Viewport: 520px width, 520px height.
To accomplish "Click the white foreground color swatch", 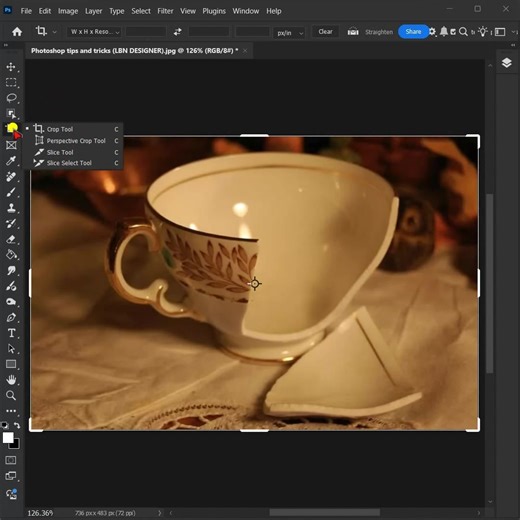I will pos(7,437).
